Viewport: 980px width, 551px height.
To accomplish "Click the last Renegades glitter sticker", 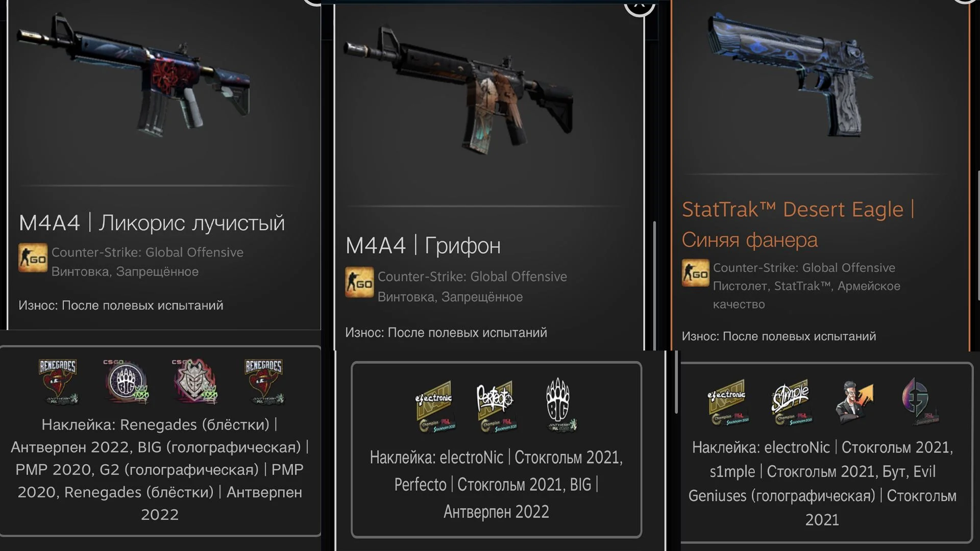I will tap(263, 382).
